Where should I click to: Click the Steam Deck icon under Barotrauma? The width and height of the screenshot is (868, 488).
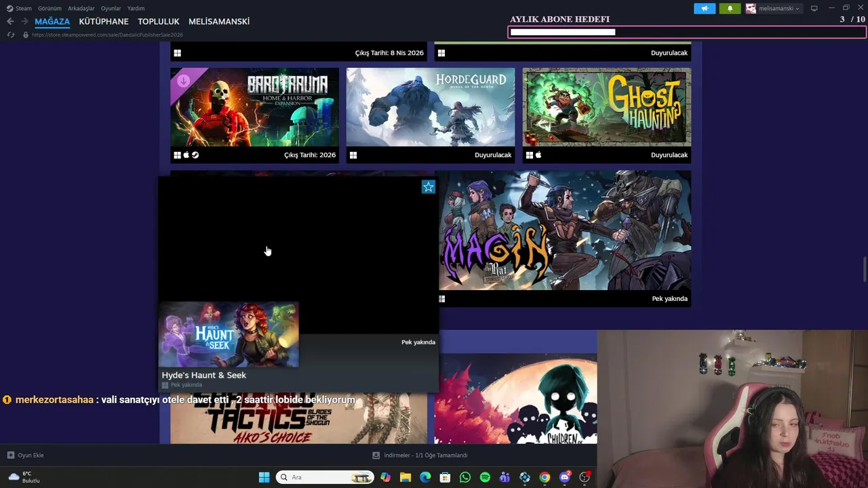(195, 155)
